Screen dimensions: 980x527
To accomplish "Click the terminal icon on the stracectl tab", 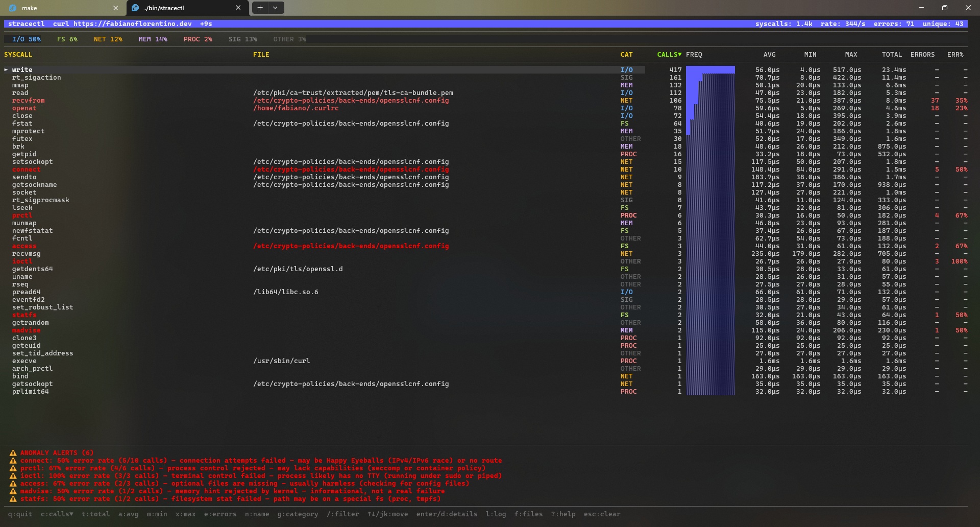I will (135, 8).
